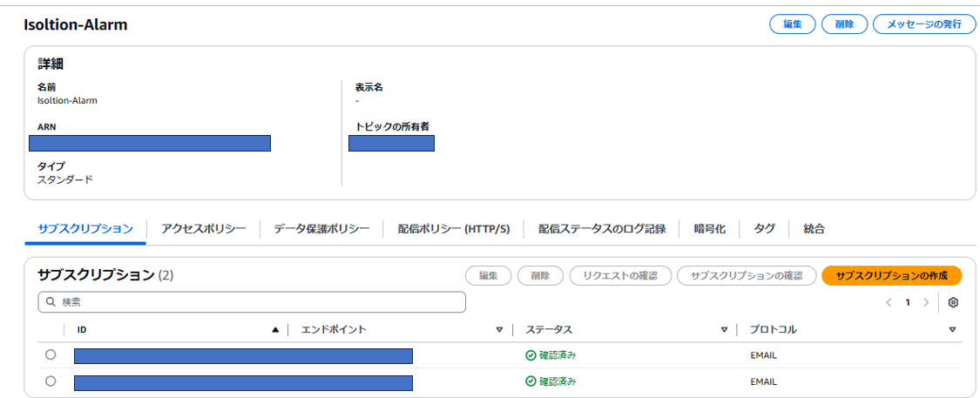Click the プロトコル column header
980x398 pixels.
pos(774,329)
